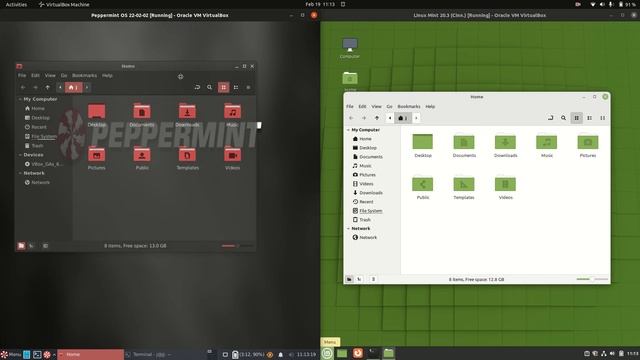
Task: Click left path arrow in Mint pathbar
Action: click(x=390, y=118)
